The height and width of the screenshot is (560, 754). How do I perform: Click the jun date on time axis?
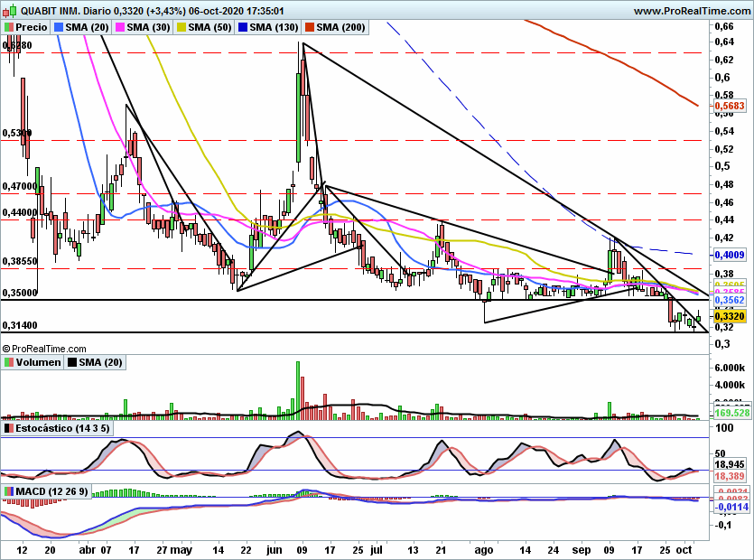pos(275,549)
